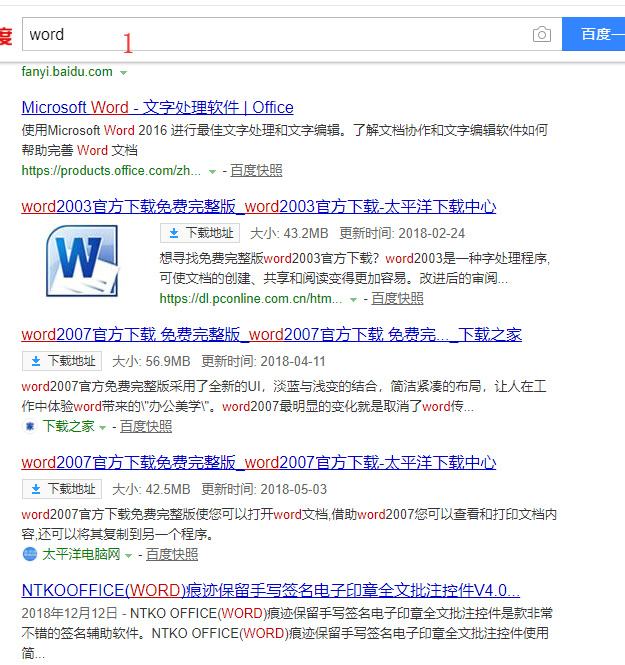This screenshot has width=625, height=665.
Task: Click the 下载地址 button beside 56.9MB
Action: tap(61, 361)
